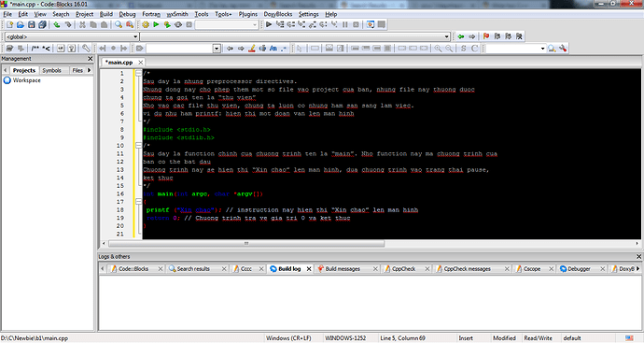Run the program with green arrow
The height and width of the screenshot is (343, 644).
click(156, 24)
